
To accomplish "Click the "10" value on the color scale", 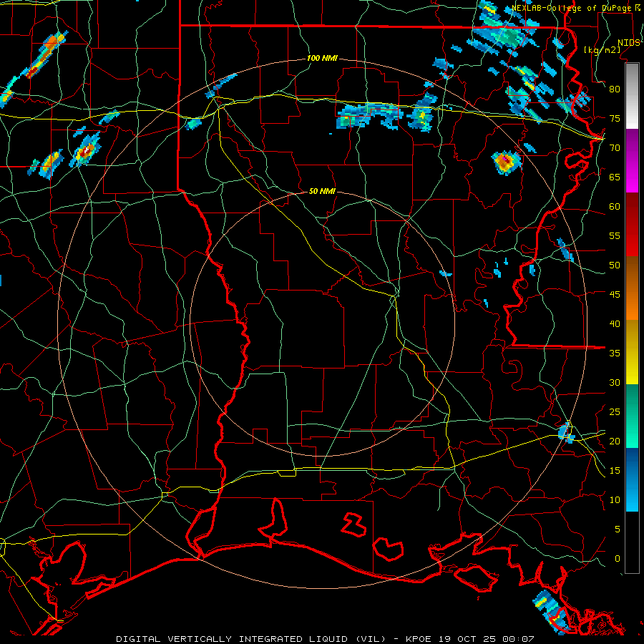I will coord(615,500).
